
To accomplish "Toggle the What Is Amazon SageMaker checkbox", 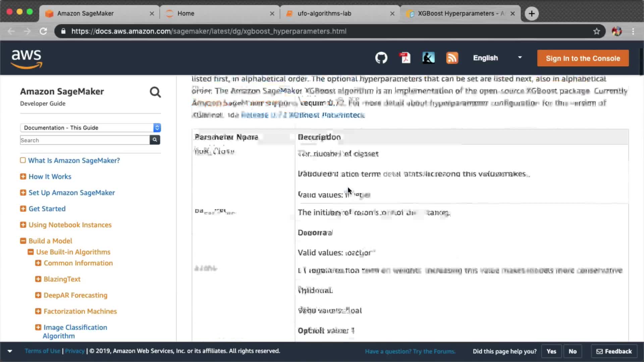I will tap(23, 160).
